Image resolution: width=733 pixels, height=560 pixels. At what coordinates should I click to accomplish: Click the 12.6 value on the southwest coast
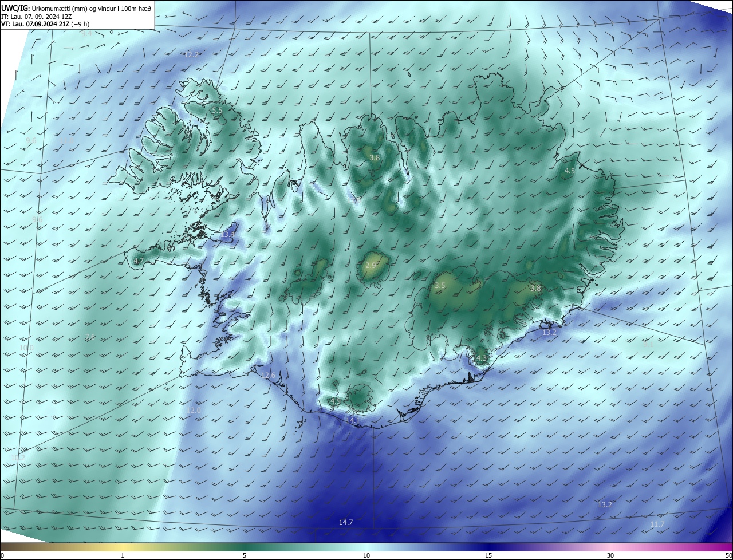[x=268, y=376]
